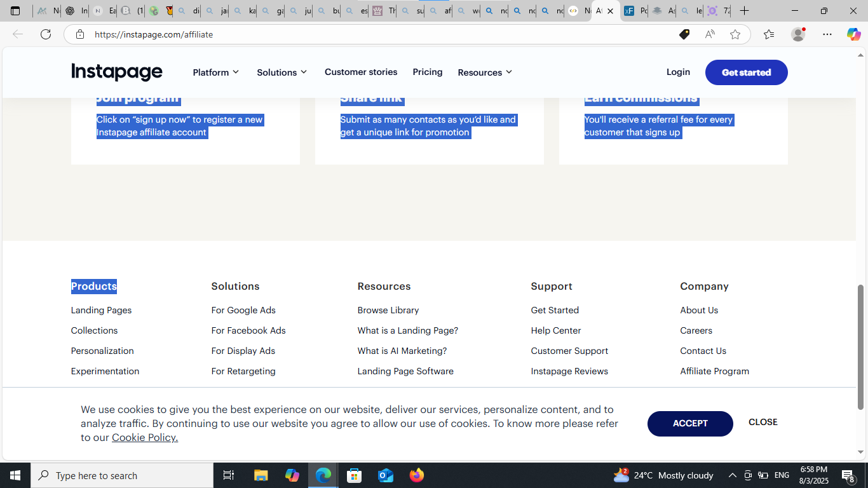Add this page to favorites
This screenshot has height=488, width=868.
point(735,34)
